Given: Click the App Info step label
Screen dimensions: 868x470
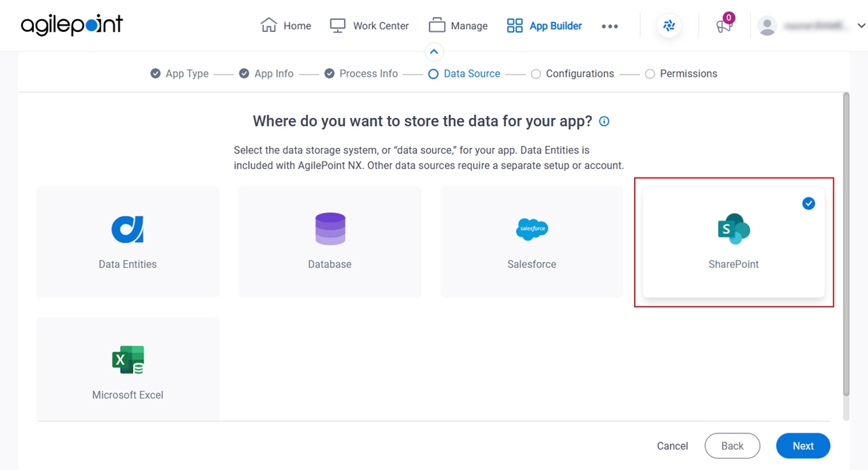Looking at the screenshot, I should pos(274,73).
